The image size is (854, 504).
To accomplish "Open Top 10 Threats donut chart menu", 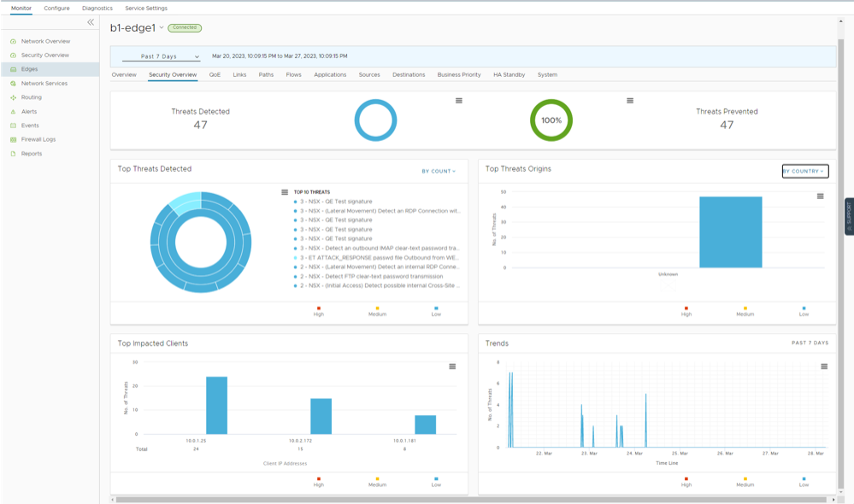I will coord(285,192).
